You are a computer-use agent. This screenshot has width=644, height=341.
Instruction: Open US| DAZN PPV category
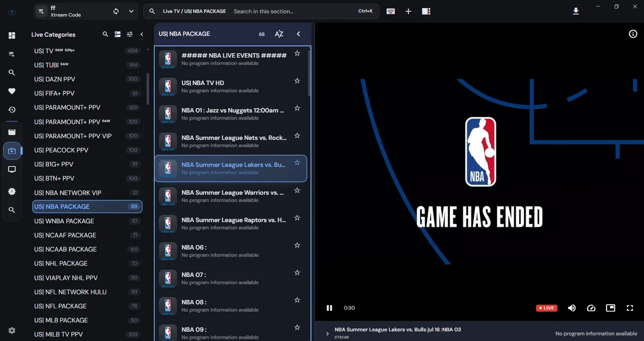[88, 79]
